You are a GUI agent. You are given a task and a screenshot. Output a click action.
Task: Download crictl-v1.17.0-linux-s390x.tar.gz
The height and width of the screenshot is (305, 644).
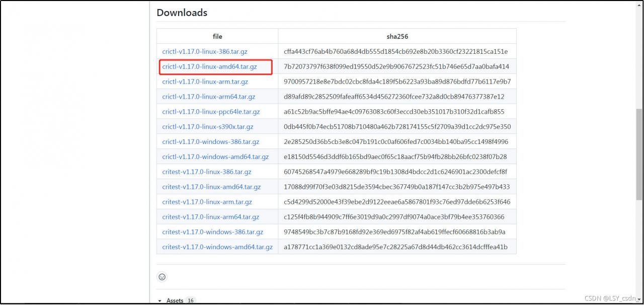208,127
